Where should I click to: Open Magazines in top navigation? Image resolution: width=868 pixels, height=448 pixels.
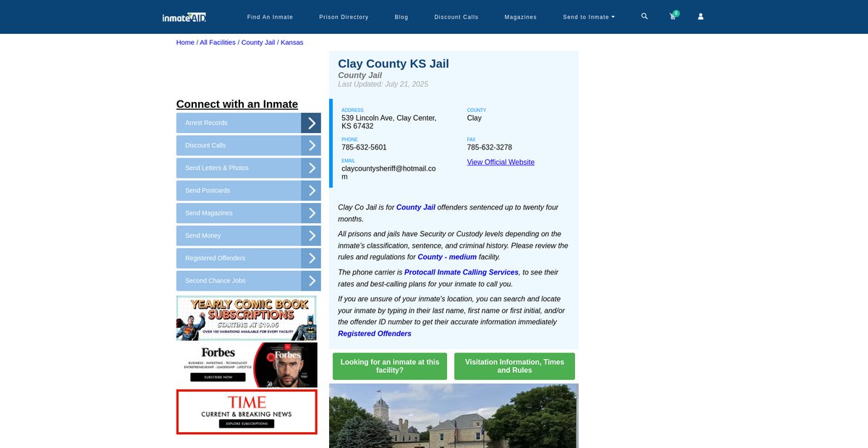tap(521, 17)
